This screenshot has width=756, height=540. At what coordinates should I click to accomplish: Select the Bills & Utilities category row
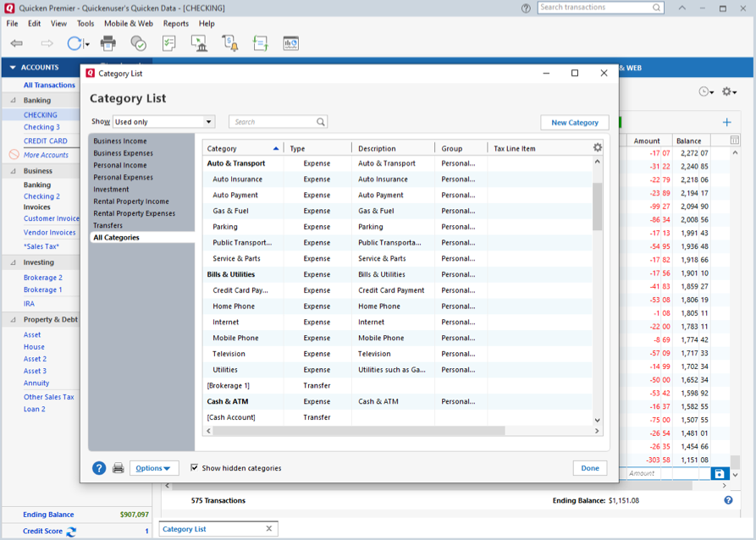tap(397, 274)
